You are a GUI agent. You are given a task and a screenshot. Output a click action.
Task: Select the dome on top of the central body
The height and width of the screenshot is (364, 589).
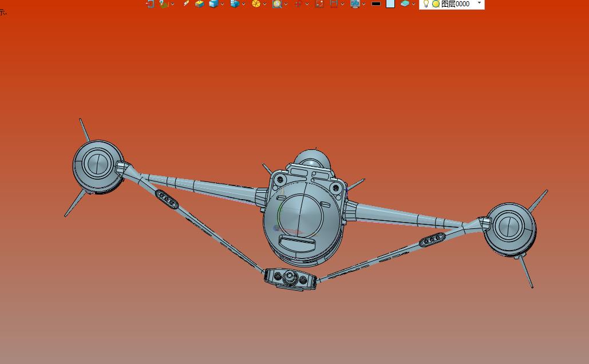pyautogui.click(x=312, y=159)
